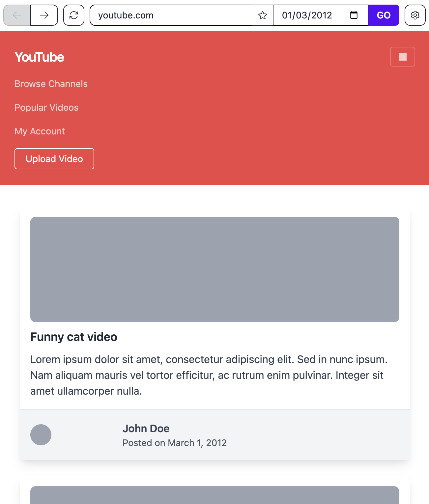Click the Upload Video button

(54, 159)
